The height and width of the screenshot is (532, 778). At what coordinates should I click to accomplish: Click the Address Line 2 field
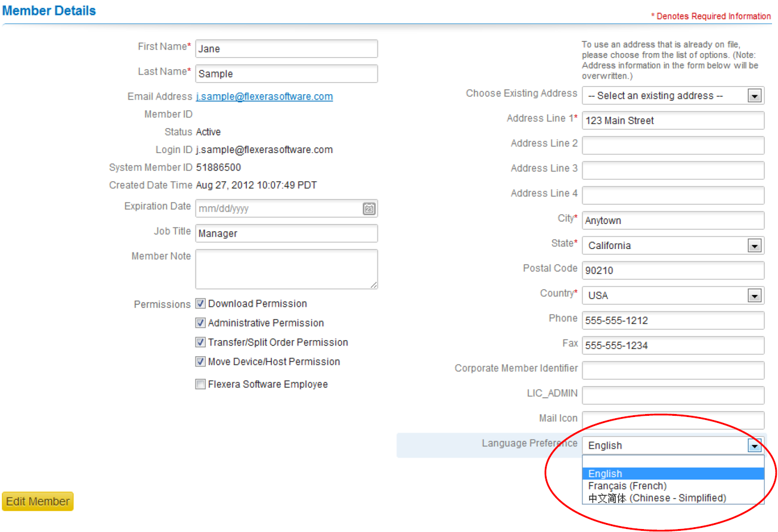672,145
